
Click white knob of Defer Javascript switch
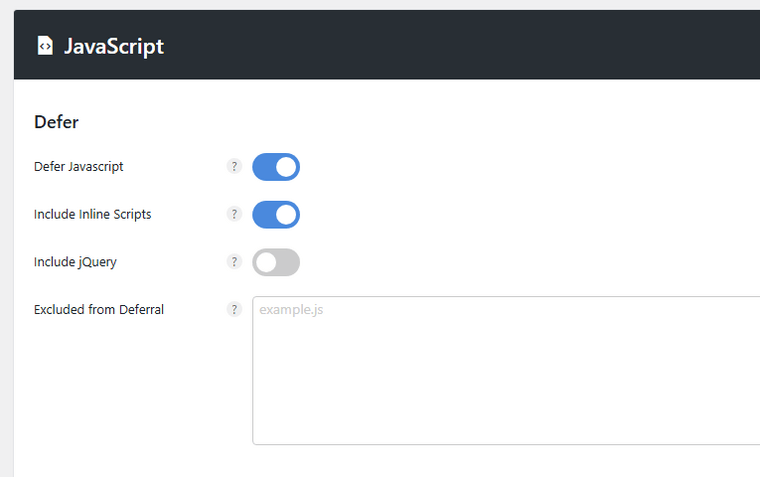click(x=286, y=167)
